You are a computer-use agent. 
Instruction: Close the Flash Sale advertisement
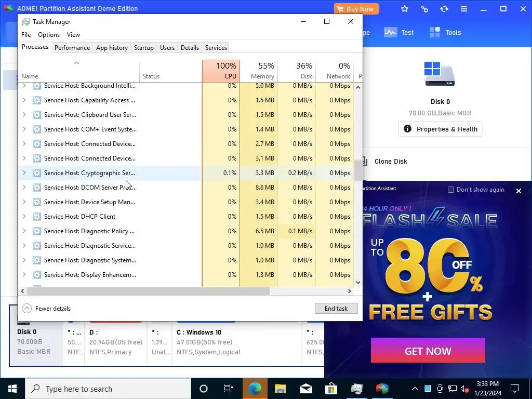[518, 191]
